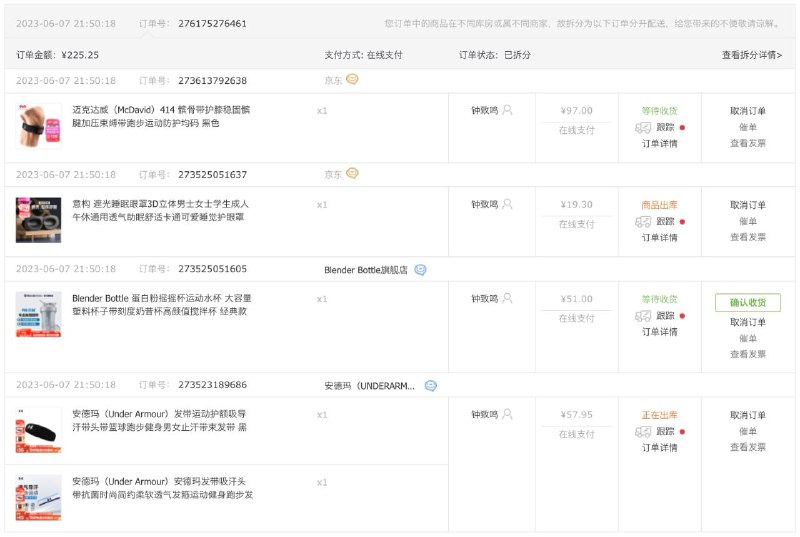The height and width of the screenshot is (537, 800).
Task: Click 查看发票 for Under Armour order
Action: tap(747, 447)
